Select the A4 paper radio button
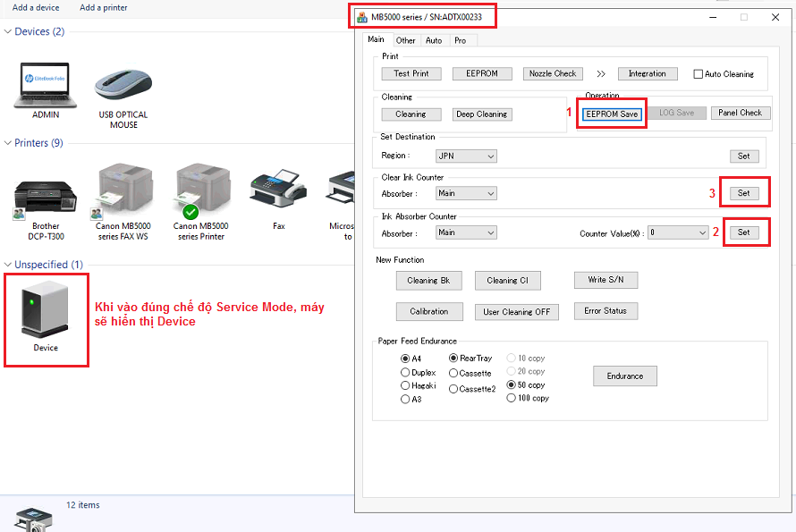 coord(405,359)
